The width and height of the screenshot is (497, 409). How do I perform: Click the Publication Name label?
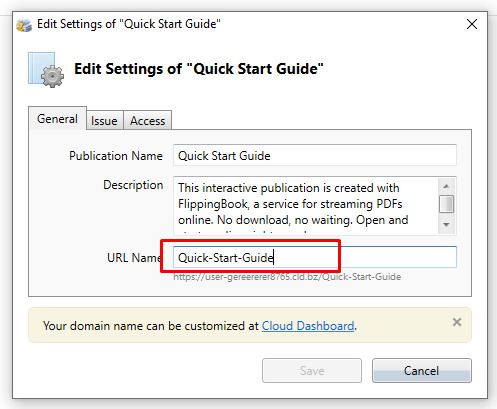coord(116,156)
